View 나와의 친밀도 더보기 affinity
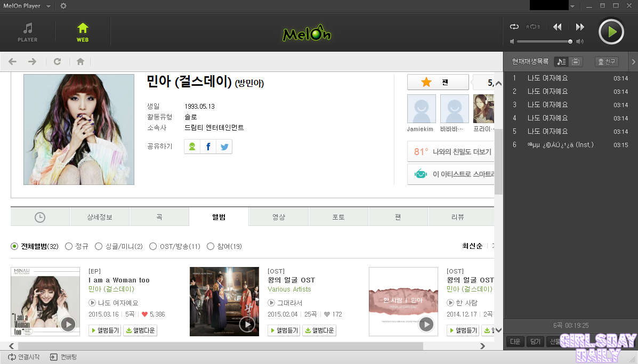 pos(451,152)
